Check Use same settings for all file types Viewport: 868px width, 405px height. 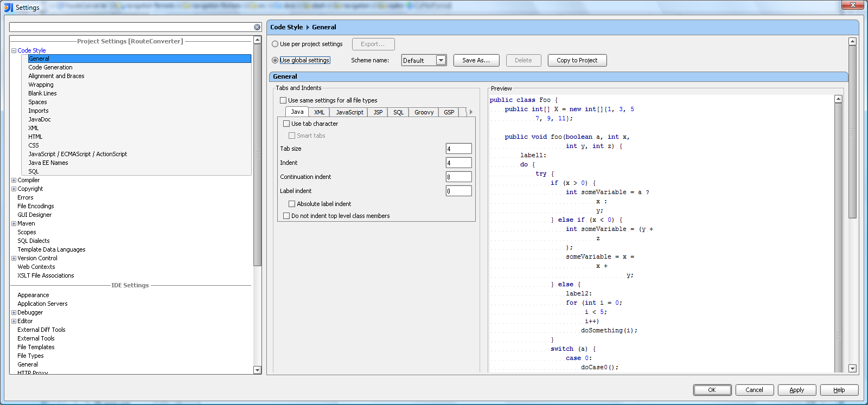pos(283,100)
